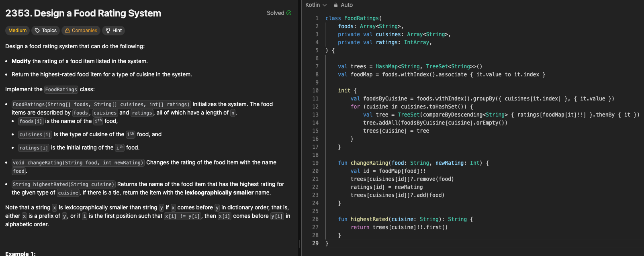Click line number 29 in the gutter
This screenshot has height=256, width=644.
pyautogui.click(x=315, y=243)
